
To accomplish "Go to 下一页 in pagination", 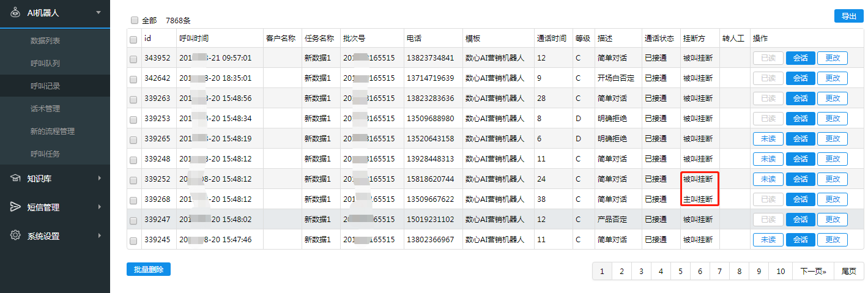I will tap(813, 272).
